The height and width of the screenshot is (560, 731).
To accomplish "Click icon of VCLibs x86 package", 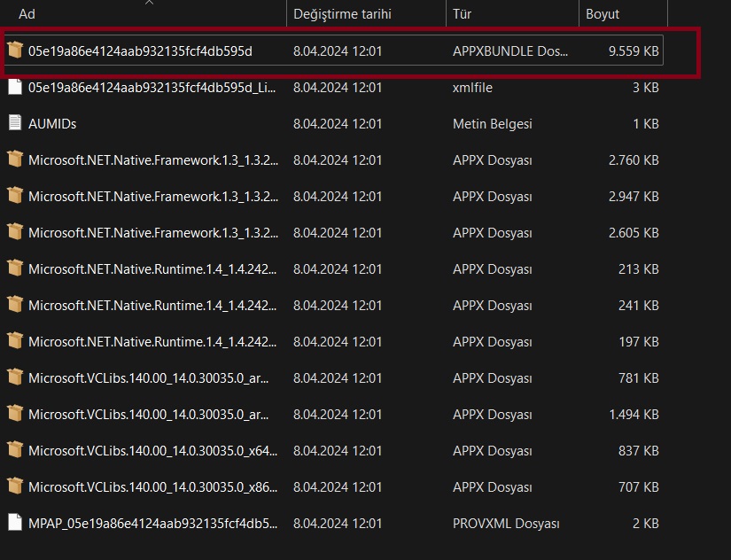I will [14, 487].
